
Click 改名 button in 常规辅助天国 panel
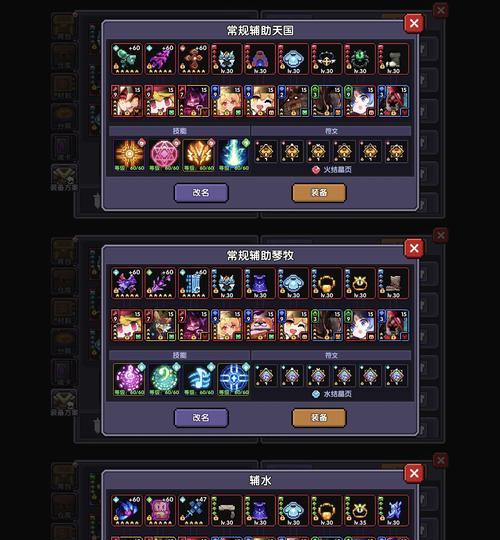tap(201, 193)
